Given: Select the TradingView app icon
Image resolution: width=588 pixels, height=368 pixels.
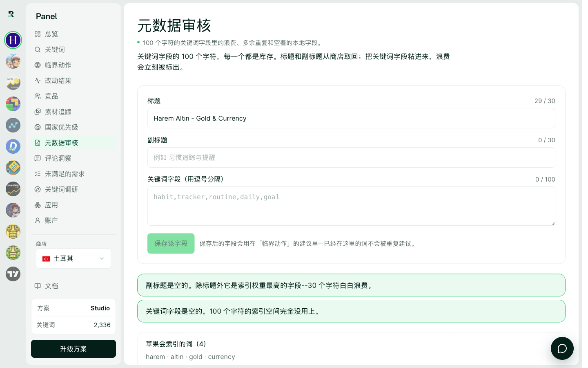Looking at the screenshot, I should (13, 274).
